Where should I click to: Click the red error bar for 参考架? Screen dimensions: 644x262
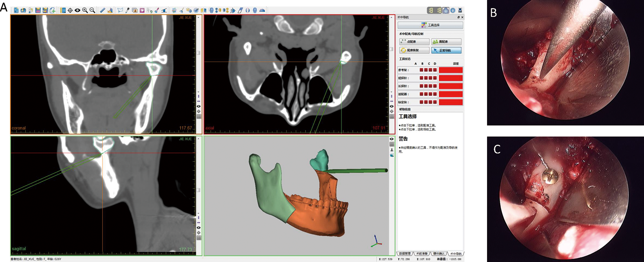point(451,70)
